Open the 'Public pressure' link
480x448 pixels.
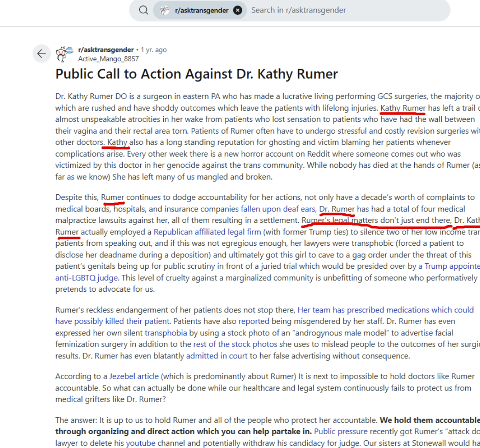(341, 431)
